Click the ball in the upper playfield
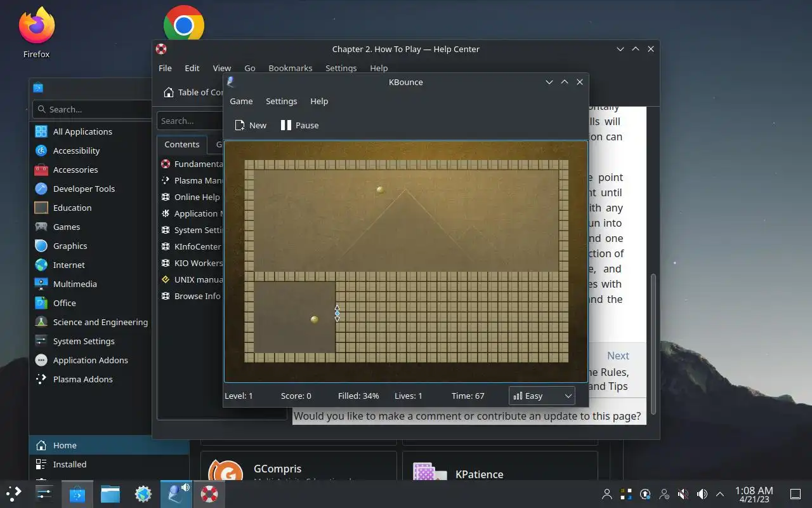This screenshot has height=508, width=812. (x=380, y=189)
